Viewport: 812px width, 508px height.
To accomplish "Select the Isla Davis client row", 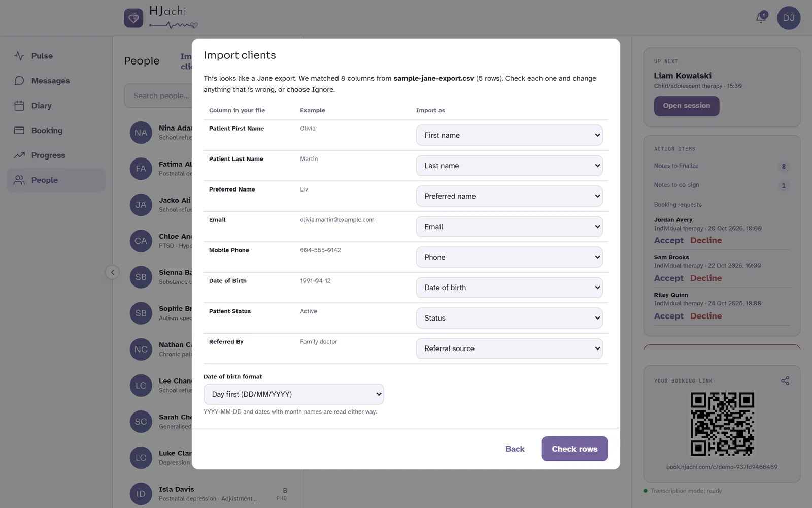I will [208, 494].
